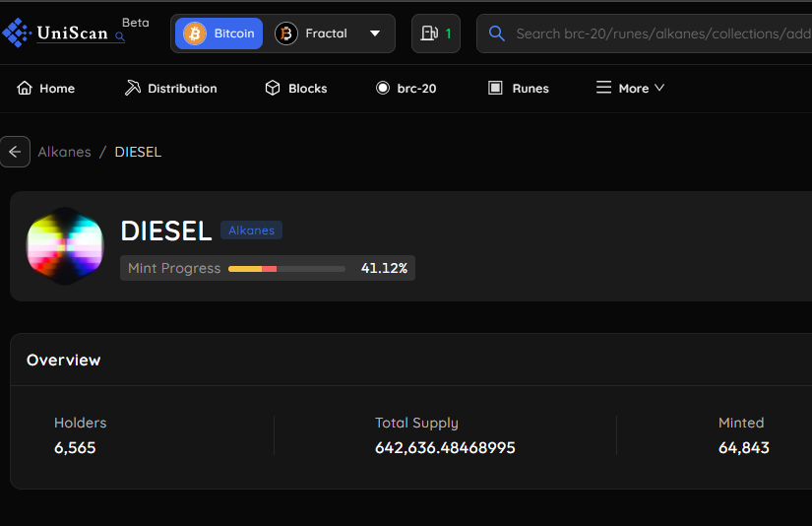Click the DIESEL token logo image

(65, 246)
